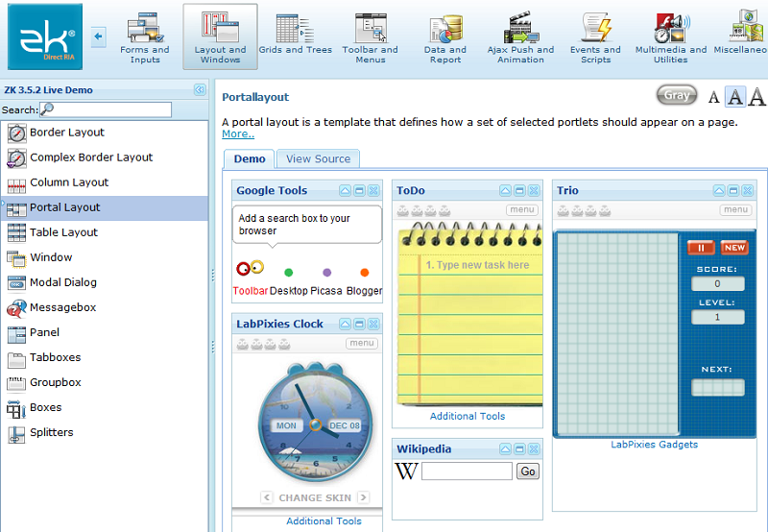
Task: Open the ToDo gadget menu
Action: click(522, 209)
